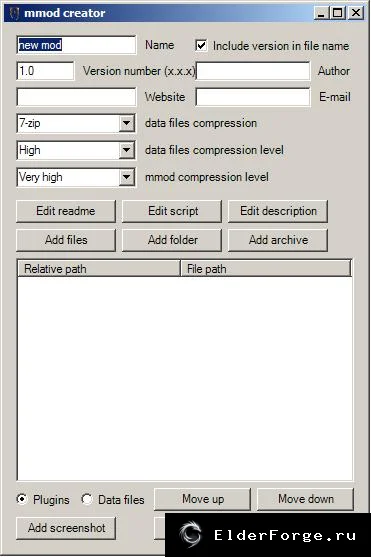
Task: Select the Data files radio button
Action: pyautogui.click(x=86, y=499)
